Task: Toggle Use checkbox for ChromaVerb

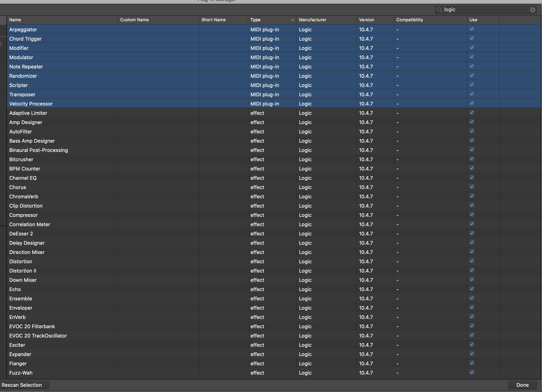Action: [x=472, y=196]
